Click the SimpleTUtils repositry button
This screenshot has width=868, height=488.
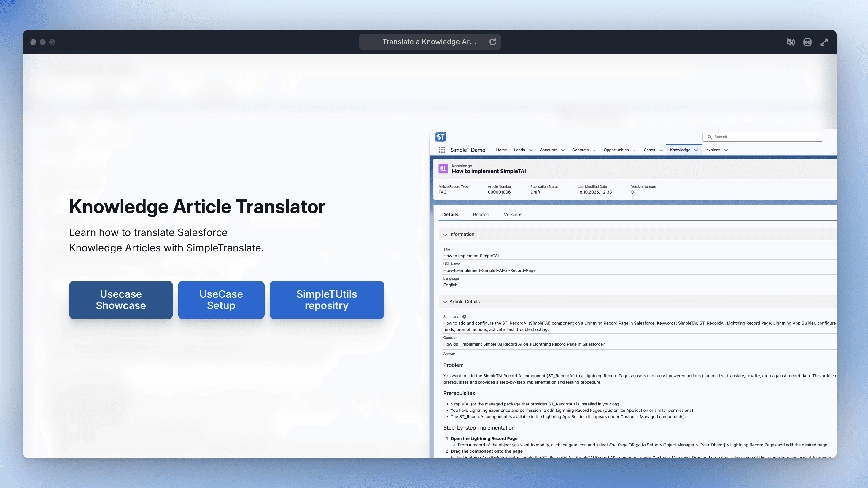[x=327, y=300]
